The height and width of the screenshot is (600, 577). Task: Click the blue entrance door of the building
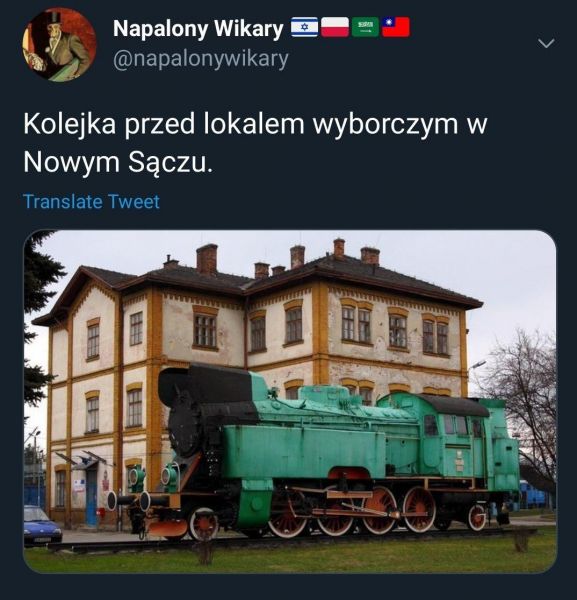click(x=92, y=497)
